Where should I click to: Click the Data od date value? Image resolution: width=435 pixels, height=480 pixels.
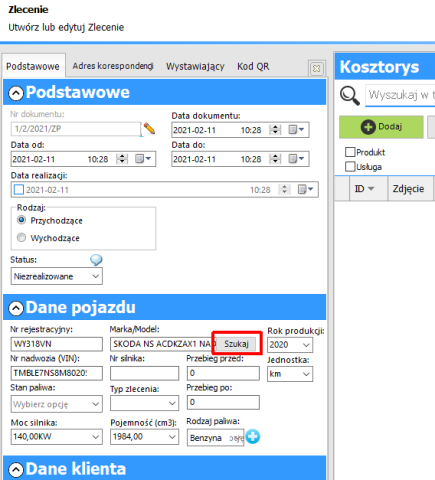34,159
